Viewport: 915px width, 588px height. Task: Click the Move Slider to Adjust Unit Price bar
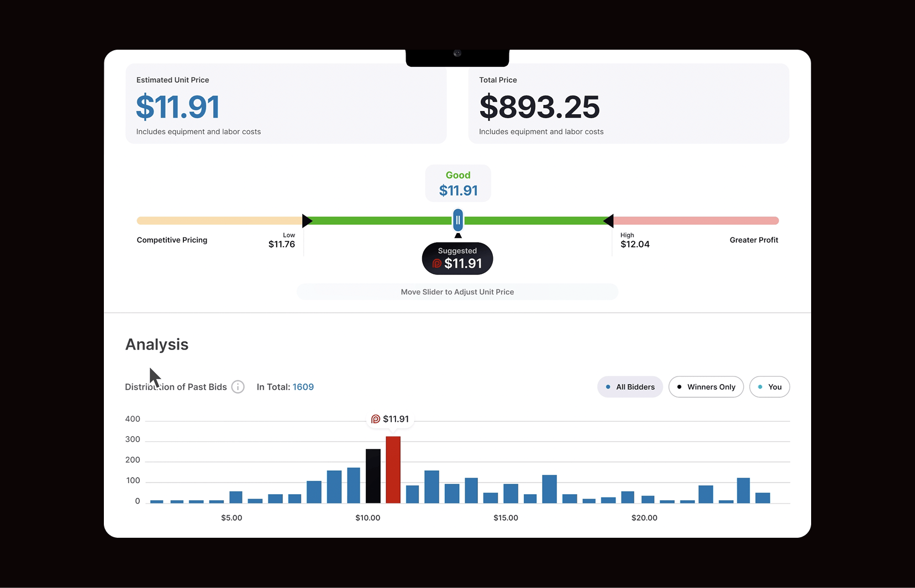tap(457, 292)
